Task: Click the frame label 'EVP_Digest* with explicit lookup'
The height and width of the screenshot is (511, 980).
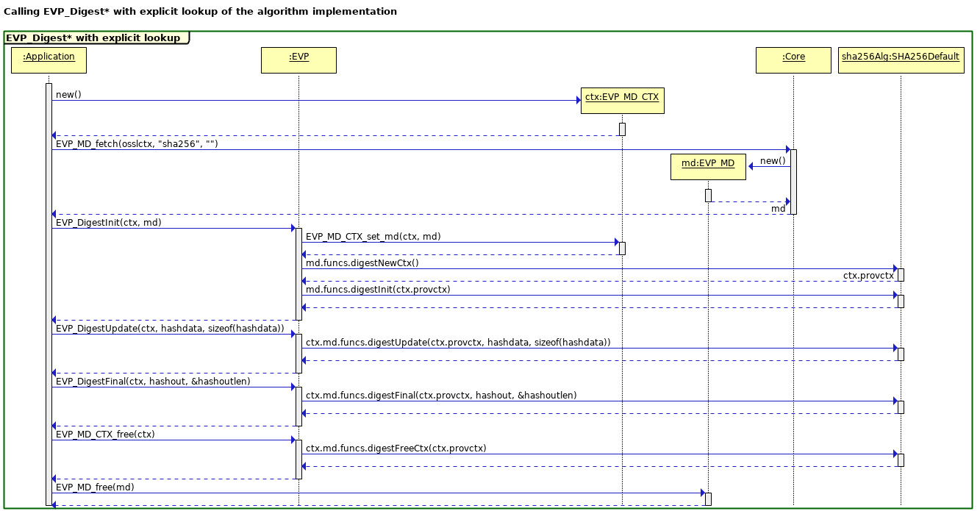Action: coord(93,38)
